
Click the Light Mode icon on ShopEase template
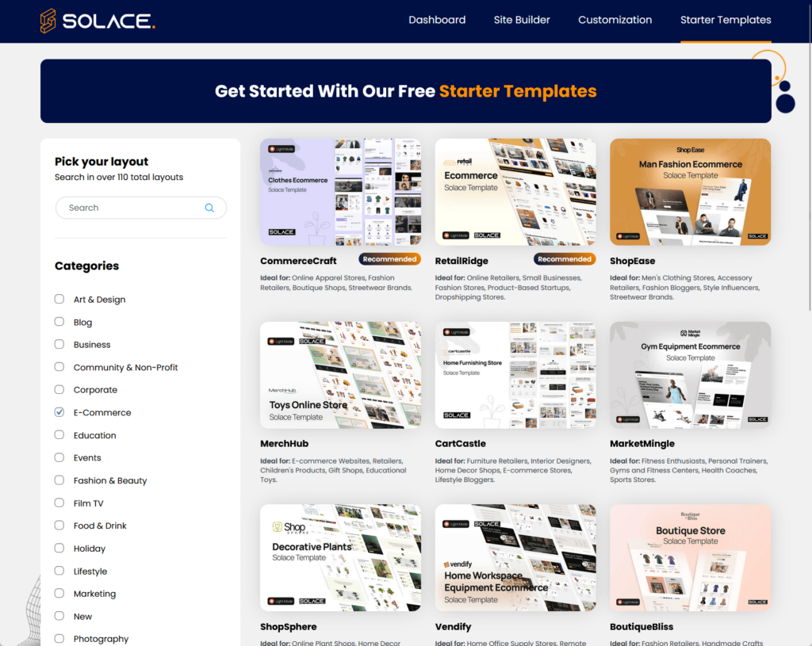tap(627, 235)
